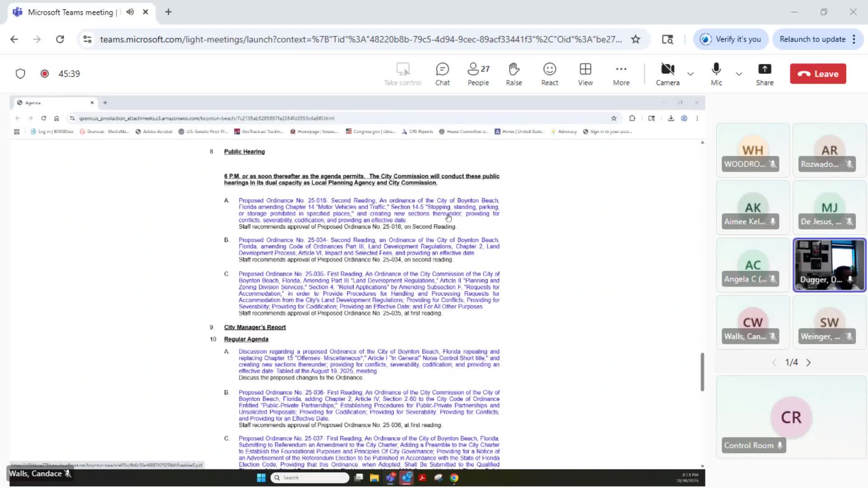Viewport: 868px width, 488px height.
Task: Click the recording indicator icon
Action: (44, 74)
